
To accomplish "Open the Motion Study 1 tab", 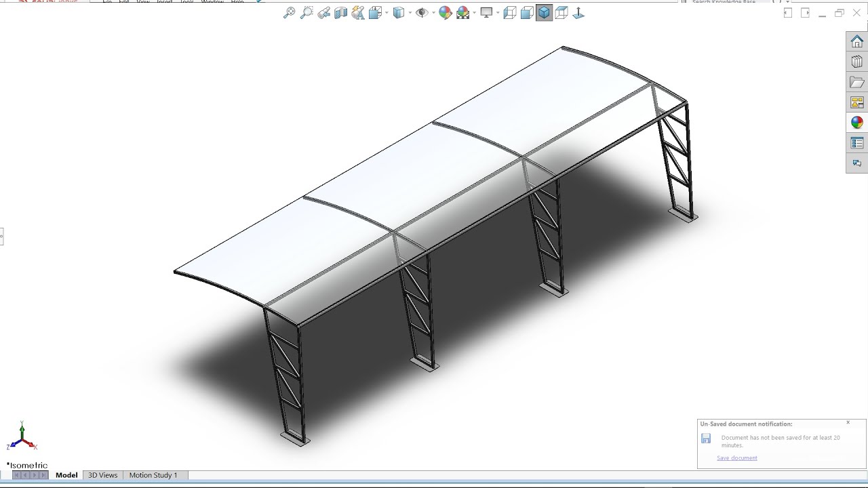I will coord(153,475).
